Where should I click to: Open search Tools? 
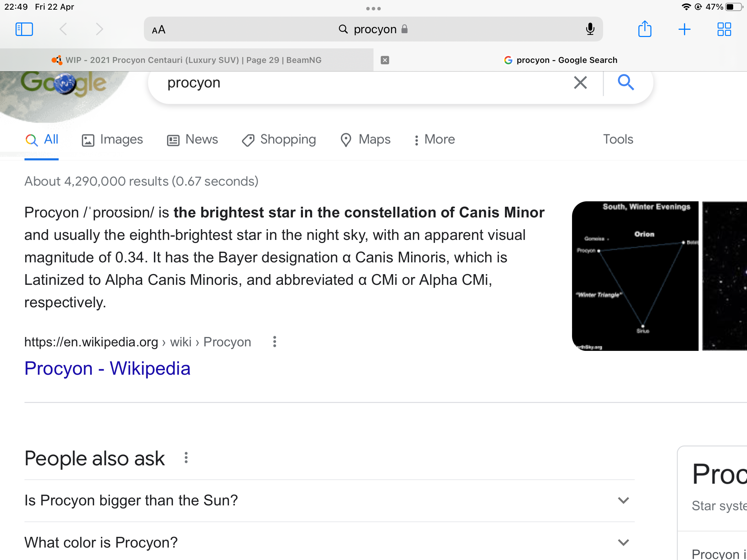[618, 139]
